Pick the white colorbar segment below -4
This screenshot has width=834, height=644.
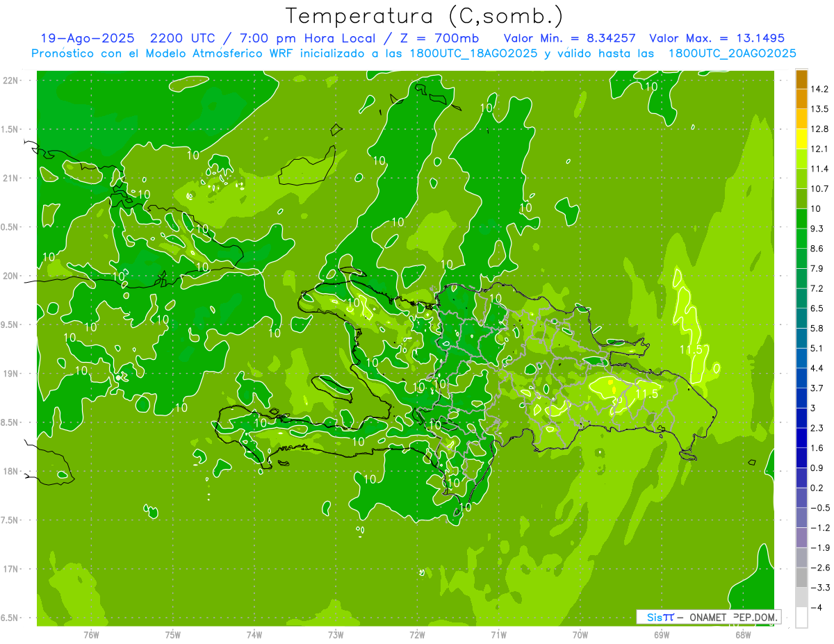click(801, 618)
